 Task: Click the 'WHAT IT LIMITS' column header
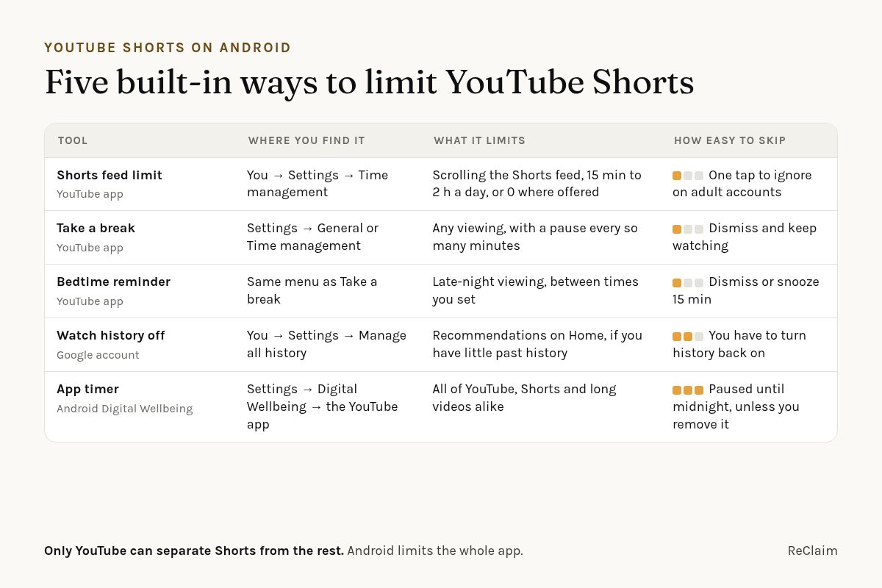[479, 140]
